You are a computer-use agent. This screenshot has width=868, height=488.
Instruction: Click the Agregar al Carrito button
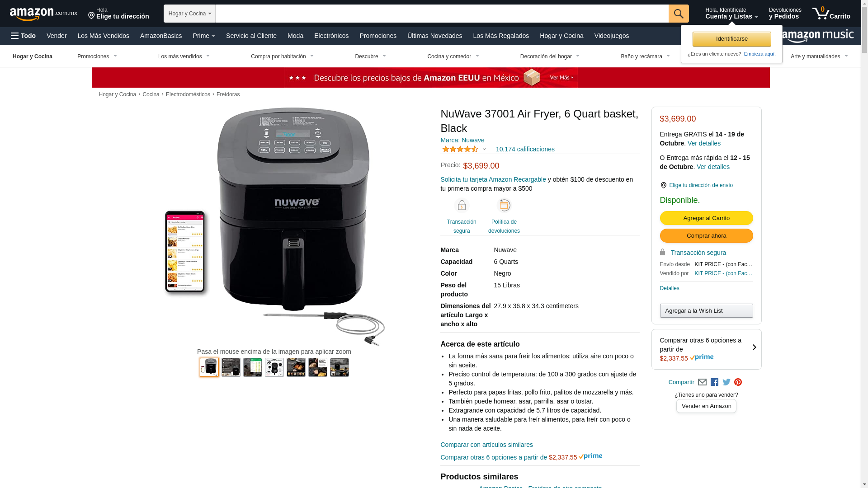(706, 218)
